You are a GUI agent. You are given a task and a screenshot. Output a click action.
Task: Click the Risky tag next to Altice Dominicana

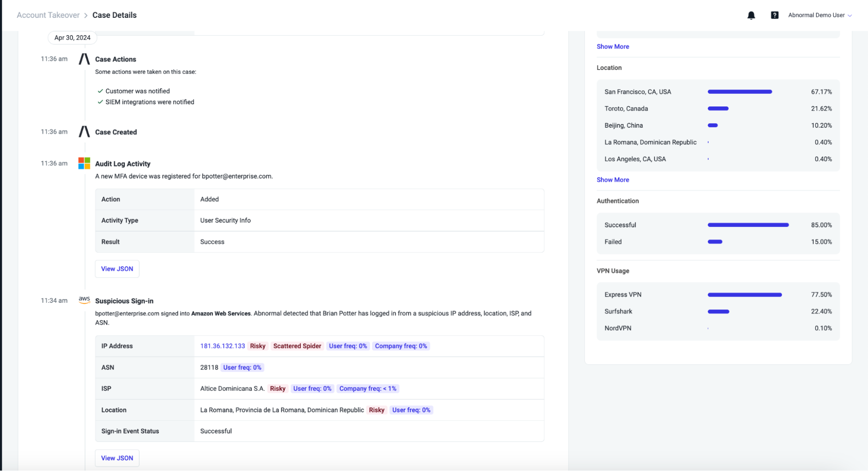pyautogui.click(x=277, y=389)
